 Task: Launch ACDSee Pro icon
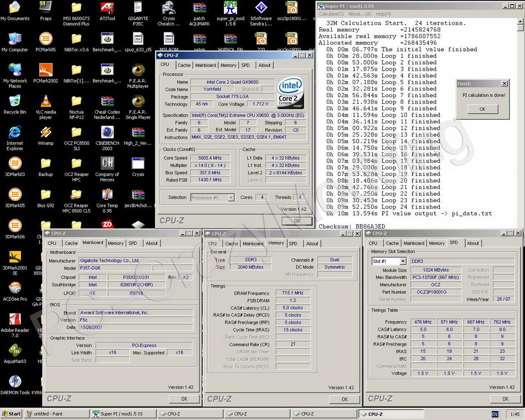[15, 291]
